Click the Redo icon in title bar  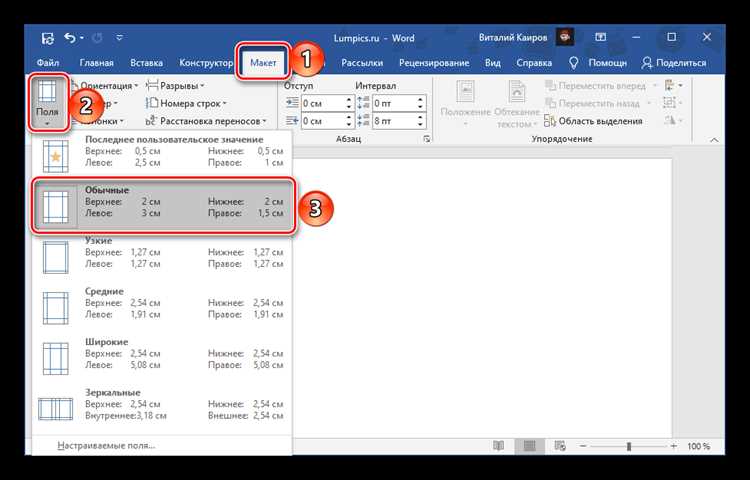pyautogui.click(x=97, y=38)
